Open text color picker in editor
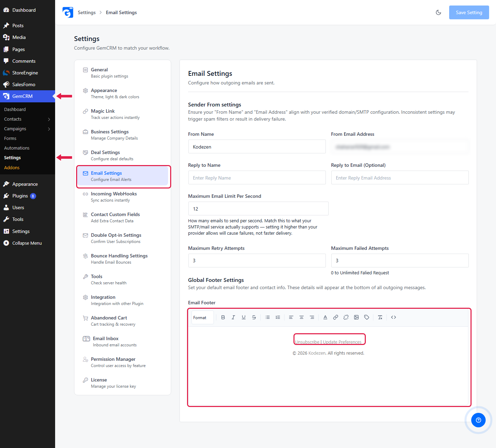496x448 pixels. 325,317
